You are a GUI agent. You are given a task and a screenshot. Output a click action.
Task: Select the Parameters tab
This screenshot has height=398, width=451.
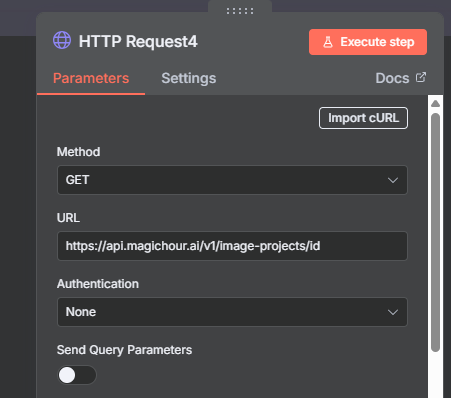click(91, 78)
